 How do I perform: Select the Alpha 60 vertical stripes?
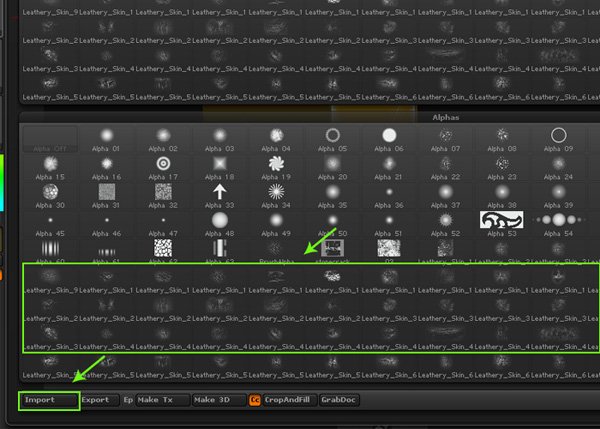50,251
